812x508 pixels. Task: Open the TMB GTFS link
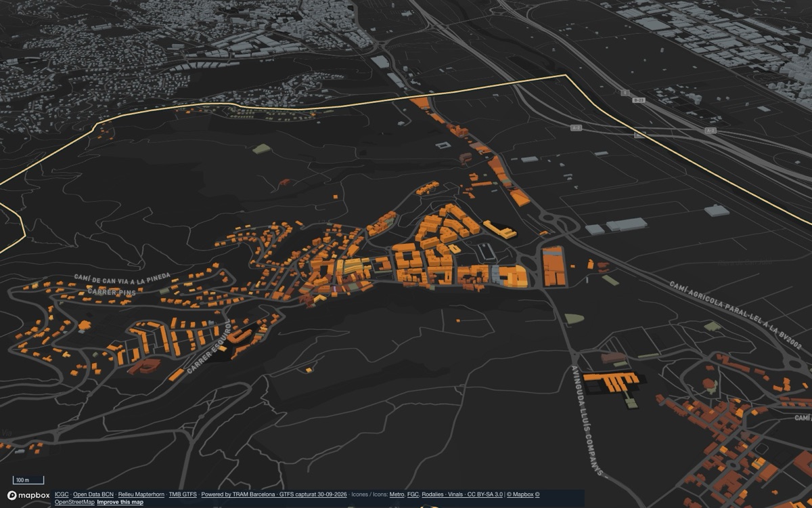(183, 494)
